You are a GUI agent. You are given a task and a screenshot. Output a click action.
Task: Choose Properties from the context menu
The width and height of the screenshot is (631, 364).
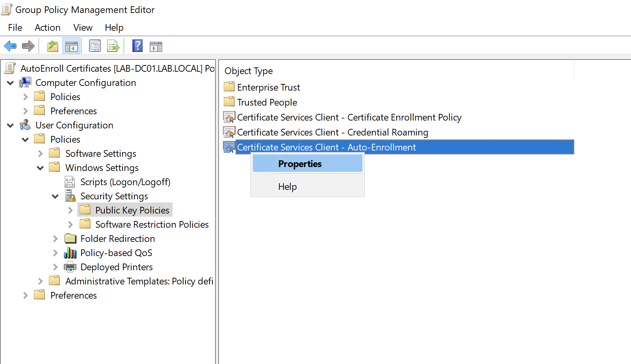click(x=300, y=164)
